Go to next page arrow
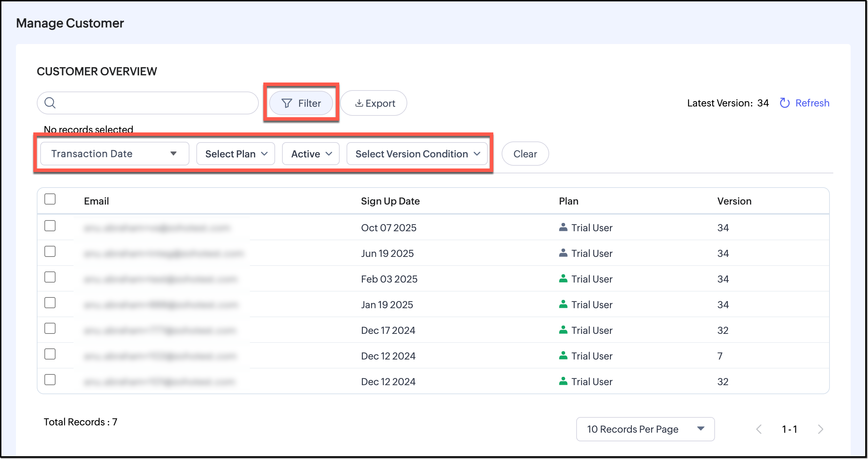The width and height of the screenshot is (868, 459). (820, 429)
